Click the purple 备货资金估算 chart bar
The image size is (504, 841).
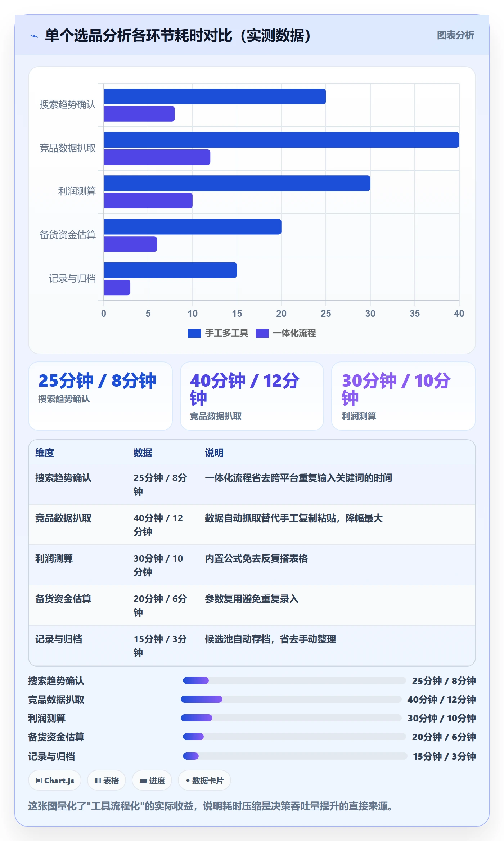(130, 244)
